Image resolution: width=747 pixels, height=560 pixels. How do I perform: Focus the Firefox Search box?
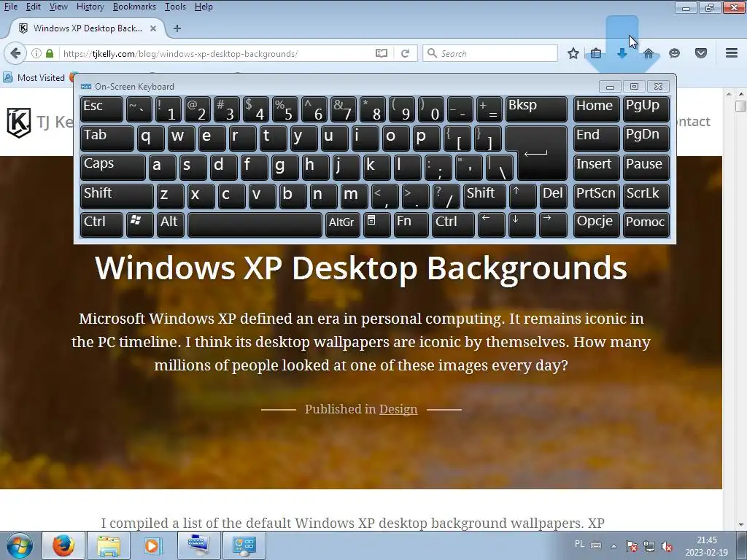[489, 53]
